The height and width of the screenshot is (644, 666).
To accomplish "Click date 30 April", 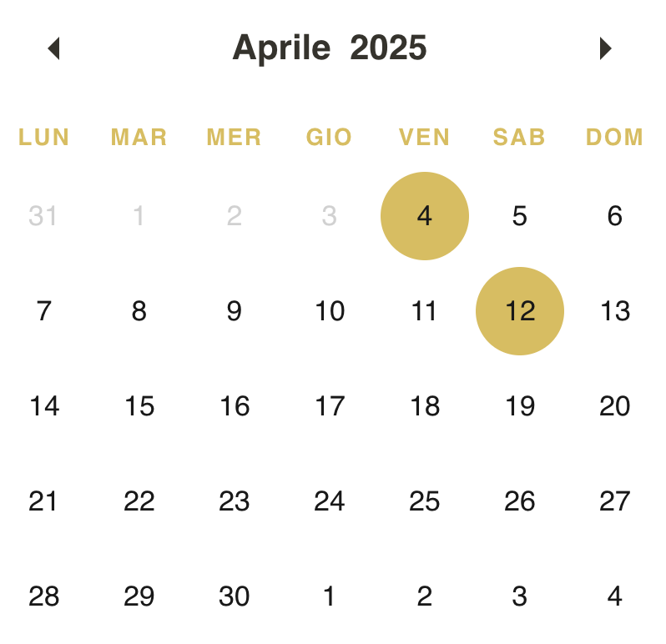I will [235, 596].
